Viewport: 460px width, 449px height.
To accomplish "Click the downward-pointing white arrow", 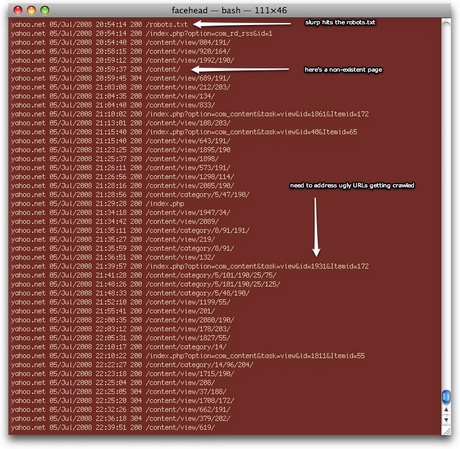I will pos(316,227).
